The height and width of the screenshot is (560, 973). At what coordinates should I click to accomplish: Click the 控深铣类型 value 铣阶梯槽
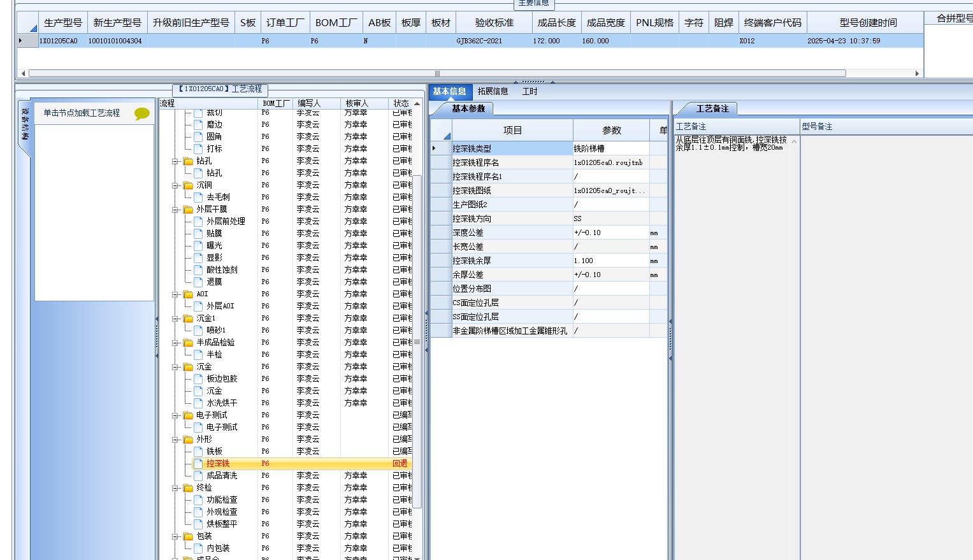611,149
